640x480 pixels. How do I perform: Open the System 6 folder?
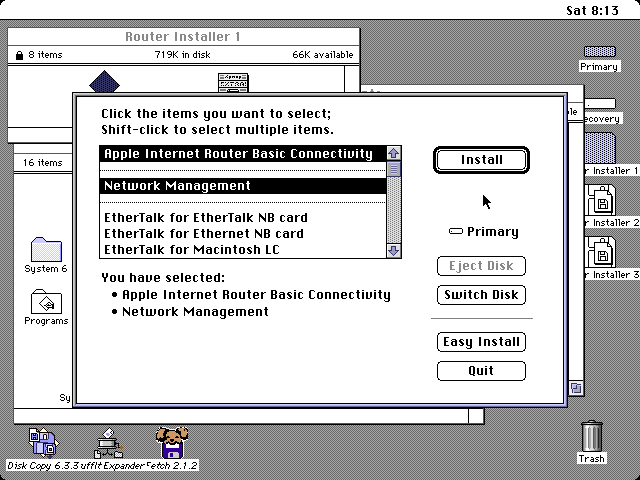coord(46,249)
